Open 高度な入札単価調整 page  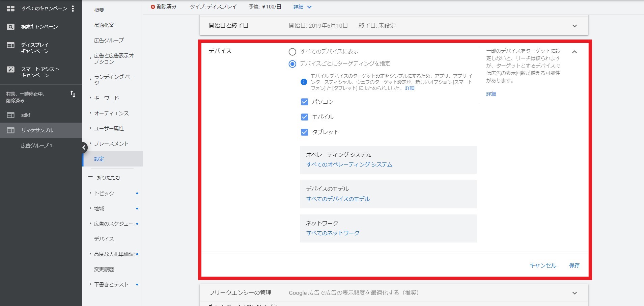tap(114, 254)
